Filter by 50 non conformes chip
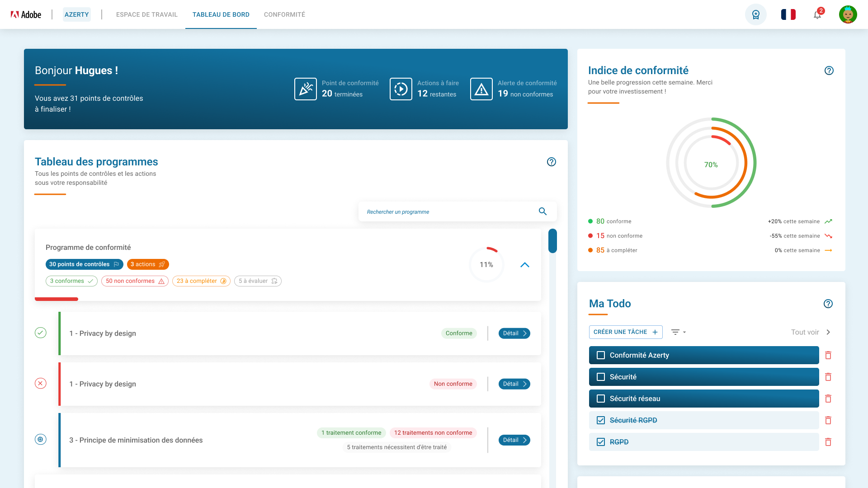The width and height of the screenshot is (868, 488). pyautogui.click(x=135, y=281)
